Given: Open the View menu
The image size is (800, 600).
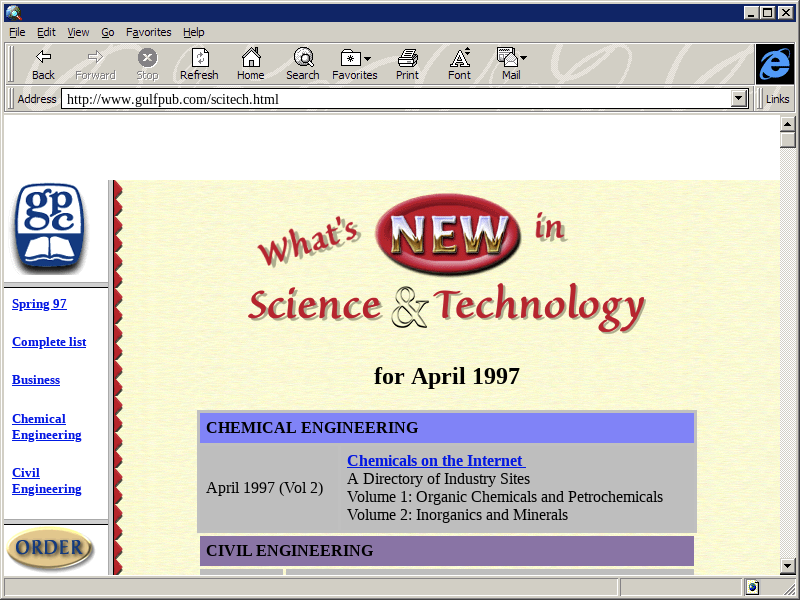Looking at the screenshot, I should tap(78, 32).
